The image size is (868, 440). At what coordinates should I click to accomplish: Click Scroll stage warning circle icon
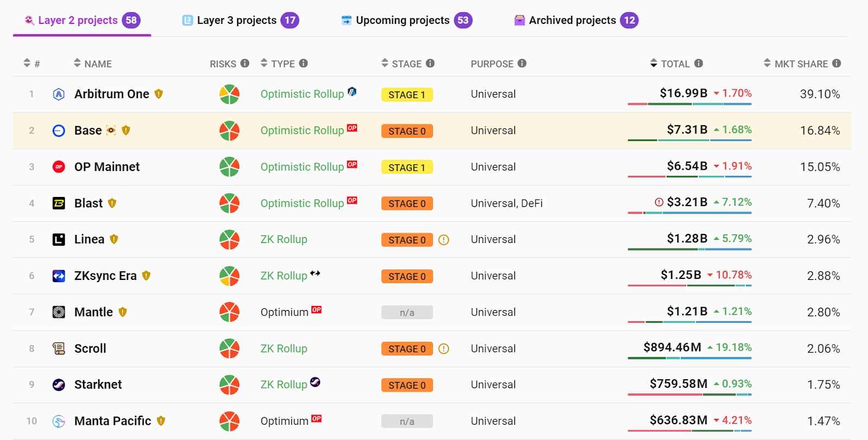tap(444, 348)
